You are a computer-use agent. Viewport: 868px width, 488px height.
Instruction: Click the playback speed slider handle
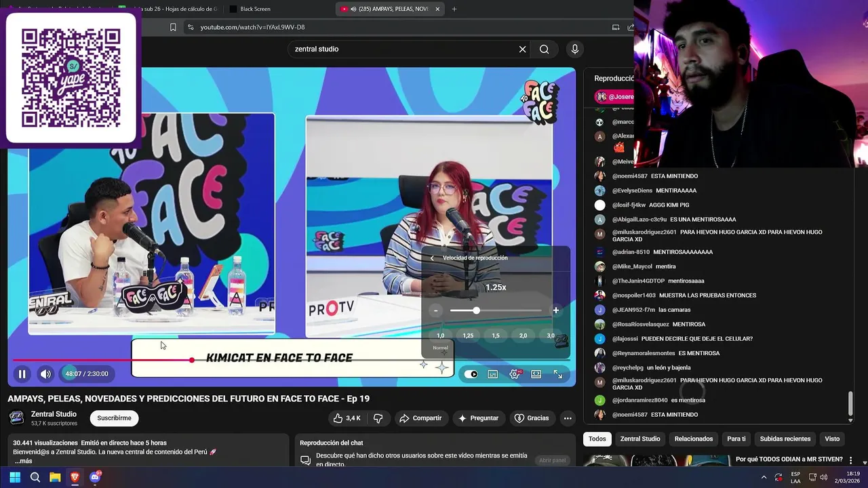(476, 310)
